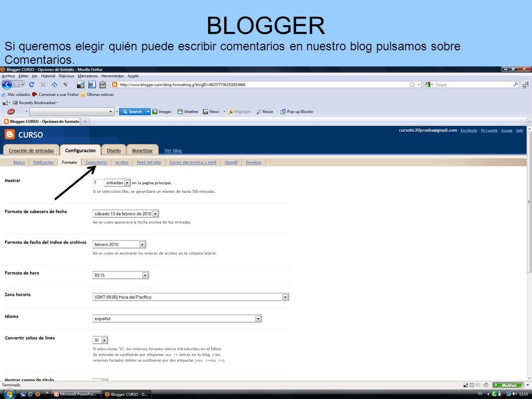Open the Últimas noticias feed bookmark

[97, 95]
